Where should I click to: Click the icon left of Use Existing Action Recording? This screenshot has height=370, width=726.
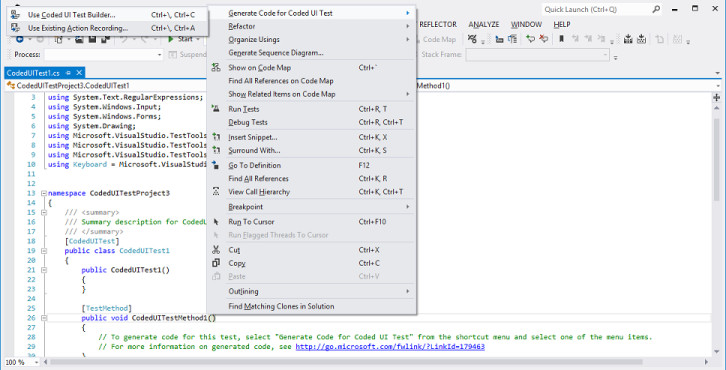(x=15, y=28)
